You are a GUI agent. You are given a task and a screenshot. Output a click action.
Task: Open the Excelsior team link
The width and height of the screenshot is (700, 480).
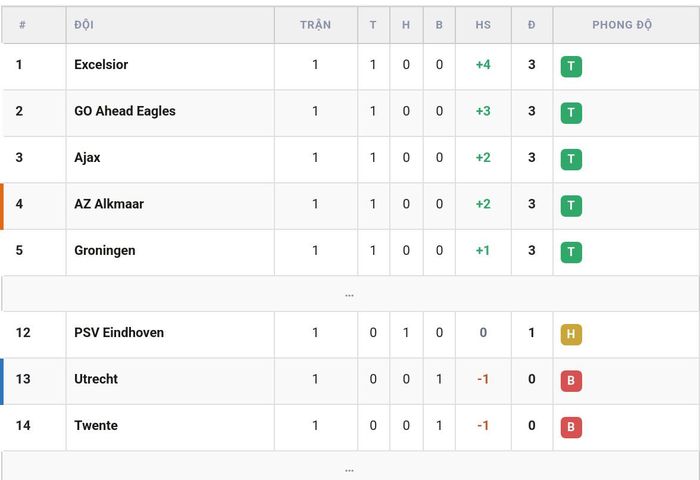(x=101, y=65)
